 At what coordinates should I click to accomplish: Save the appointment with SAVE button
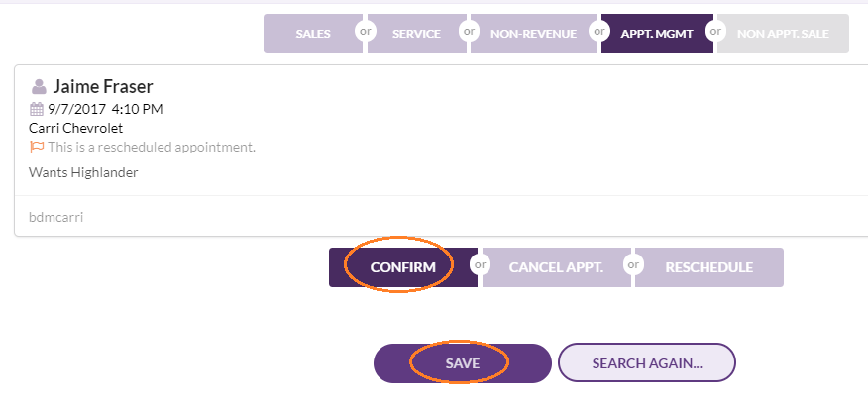pos(463,363)
